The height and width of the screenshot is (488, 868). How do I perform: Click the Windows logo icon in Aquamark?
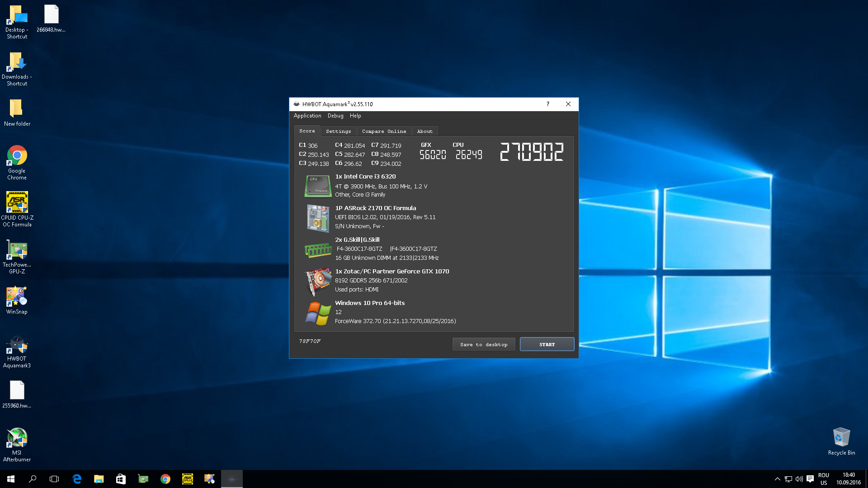pyautogui.click(x=318, y=313)
